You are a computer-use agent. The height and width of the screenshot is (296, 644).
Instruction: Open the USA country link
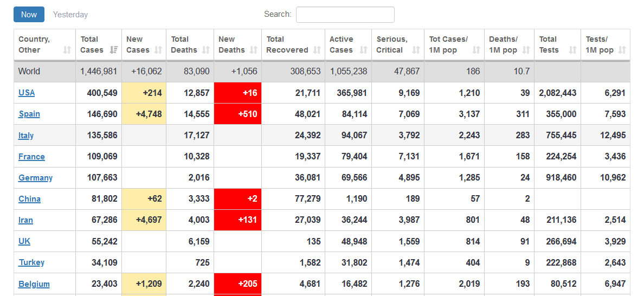coord(27,93)
